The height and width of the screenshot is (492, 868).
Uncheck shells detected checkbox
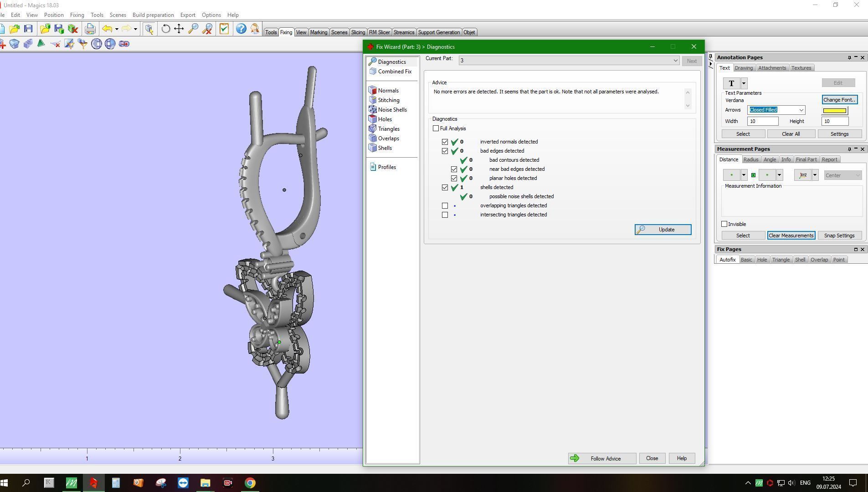[445, 187]
